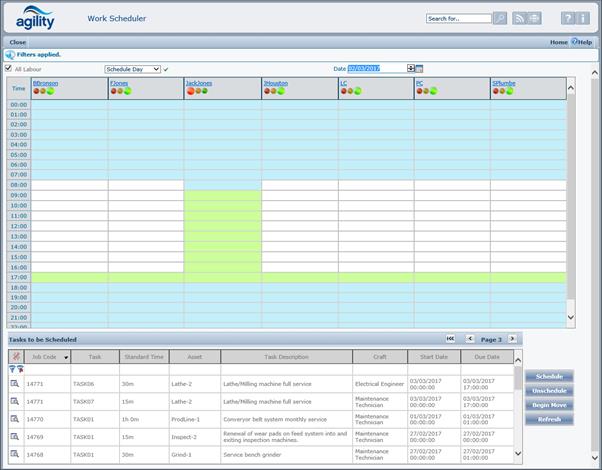Click the date stepper arrows
602x470 pixels.
[411, 68]
